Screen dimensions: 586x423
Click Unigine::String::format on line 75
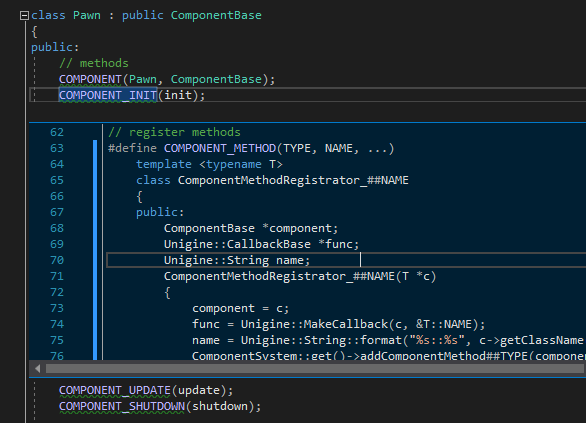tap(321, 340)
